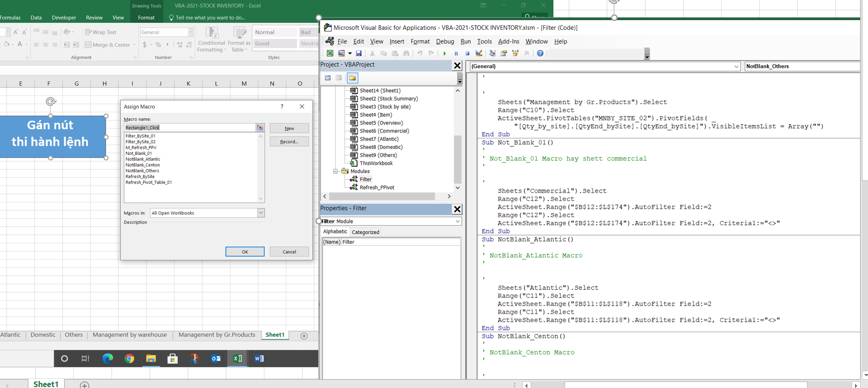The height and width of the screenshot is (388, 868).
Task: Select Refresh_PPivot module in project tree
Action: [x=376, y=187]
